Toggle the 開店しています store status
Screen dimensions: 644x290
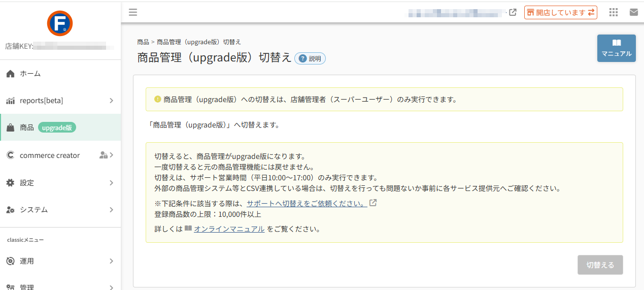pos(561,12)
